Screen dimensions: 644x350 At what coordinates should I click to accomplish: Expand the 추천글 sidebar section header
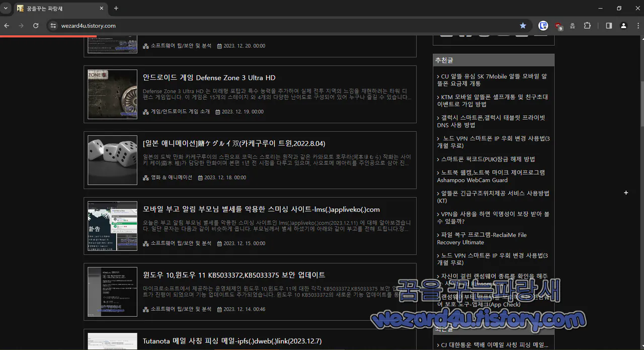[x=444, y=60]
